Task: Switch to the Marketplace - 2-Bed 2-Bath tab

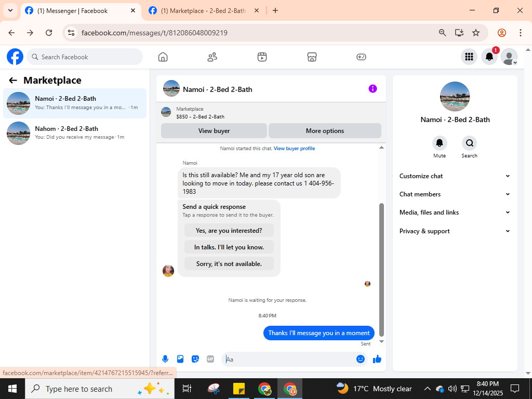Action: [204, 11]
